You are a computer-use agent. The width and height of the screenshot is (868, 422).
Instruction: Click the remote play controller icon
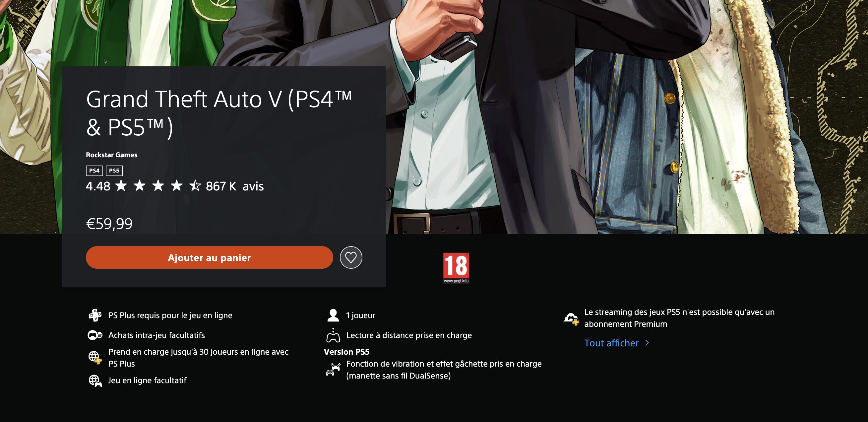(x=333, y=335)
